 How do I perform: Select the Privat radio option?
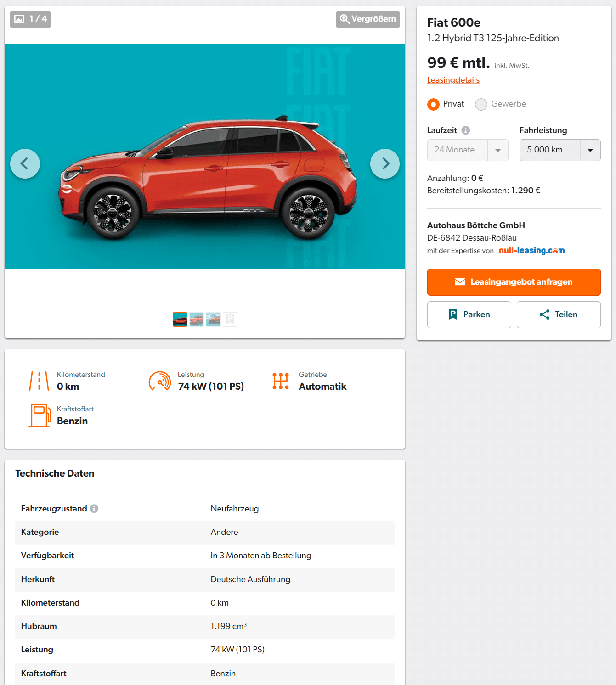(433, 104)
